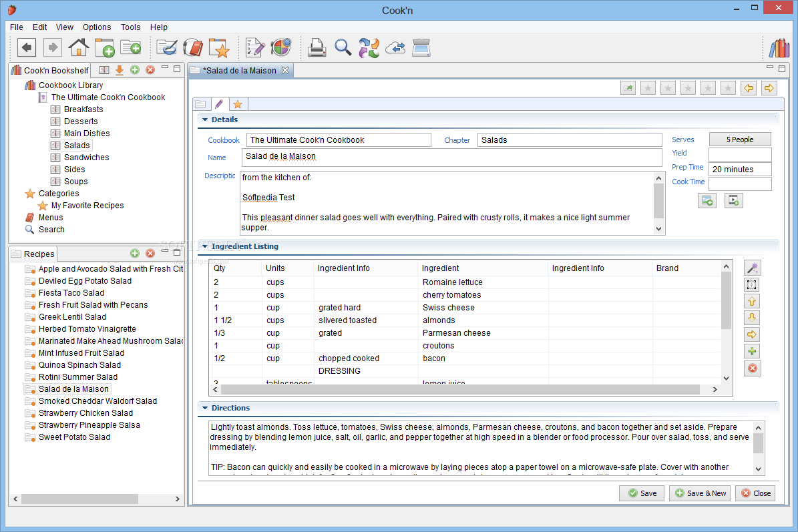Switch to the pencil edit tab

point(219,103)
